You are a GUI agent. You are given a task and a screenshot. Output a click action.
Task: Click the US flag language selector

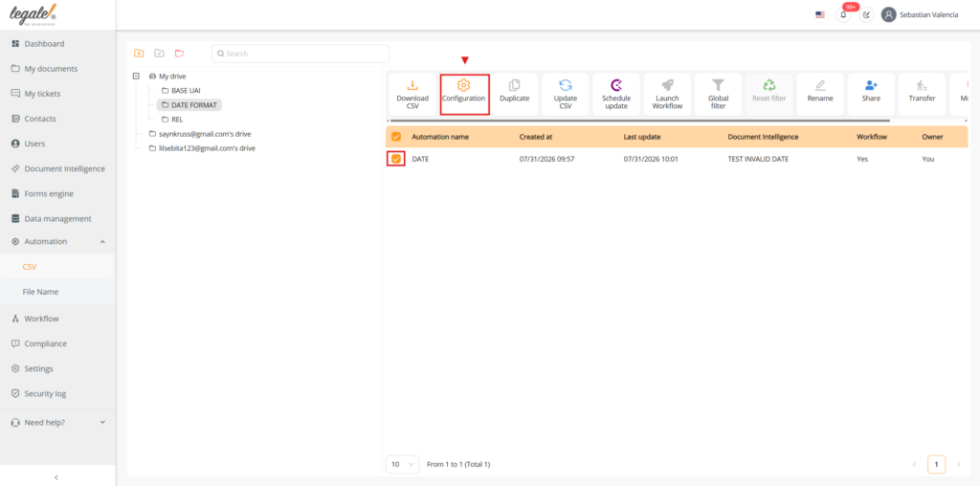click(820, 15)
